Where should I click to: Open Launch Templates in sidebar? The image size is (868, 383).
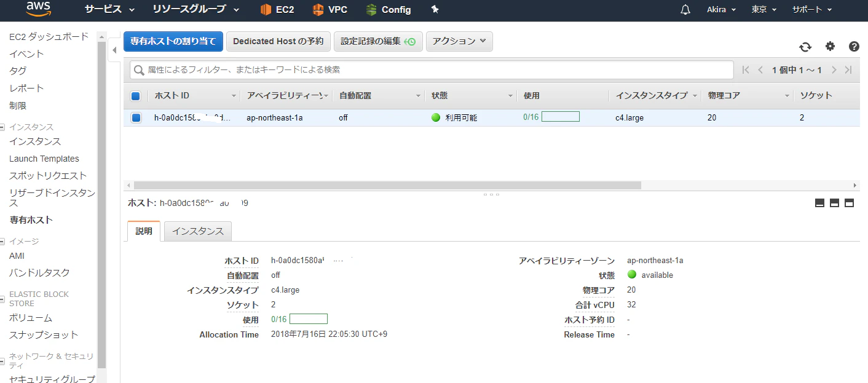[44, 159]
